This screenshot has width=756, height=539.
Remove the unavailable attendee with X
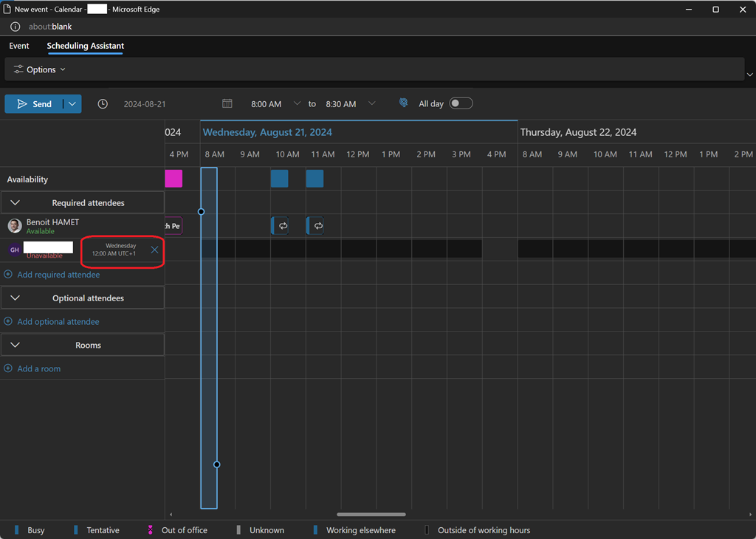(154, 250)
